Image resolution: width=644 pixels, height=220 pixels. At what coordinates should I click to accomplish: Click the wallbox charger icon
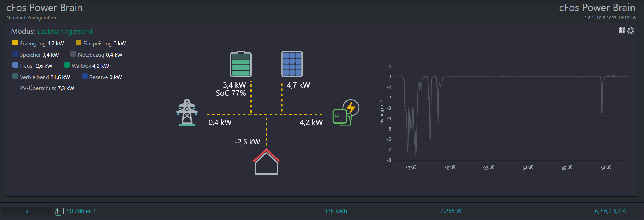346,113
